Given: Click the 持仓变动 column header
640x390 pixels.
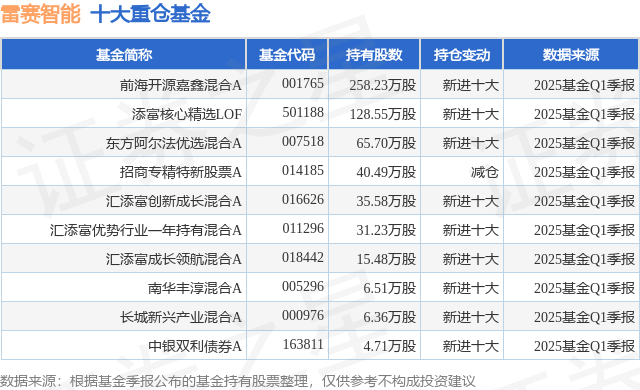Looking at the screenshot, I should pos(462,55).
